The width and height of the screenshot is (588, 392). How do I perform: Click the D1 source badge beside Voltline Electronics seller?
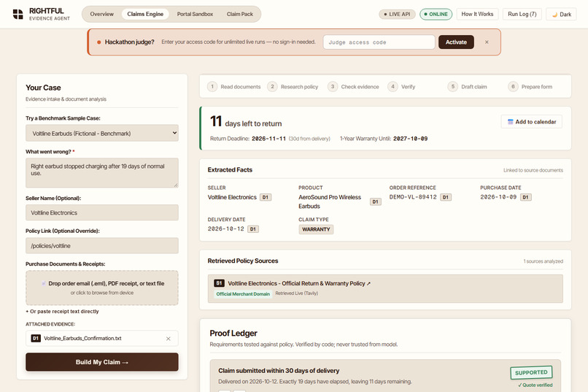266,197
